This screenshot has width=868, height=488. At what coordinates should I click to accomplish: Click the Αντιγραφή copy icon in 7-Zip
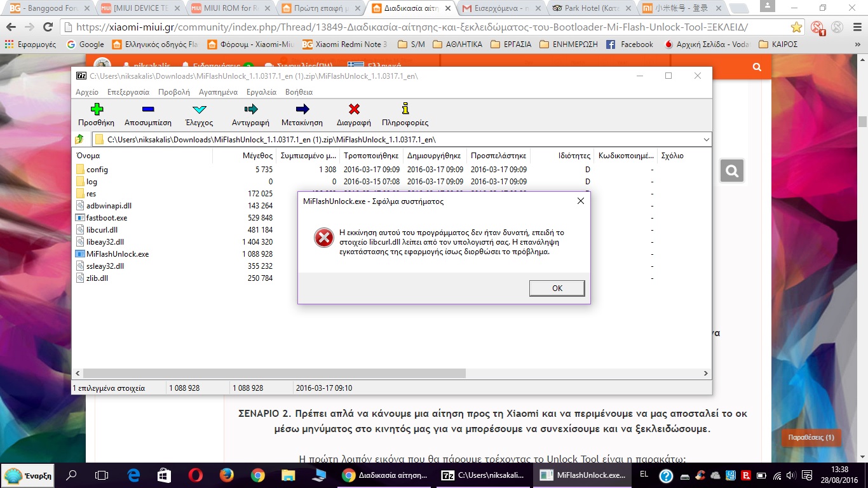[250, 109]
